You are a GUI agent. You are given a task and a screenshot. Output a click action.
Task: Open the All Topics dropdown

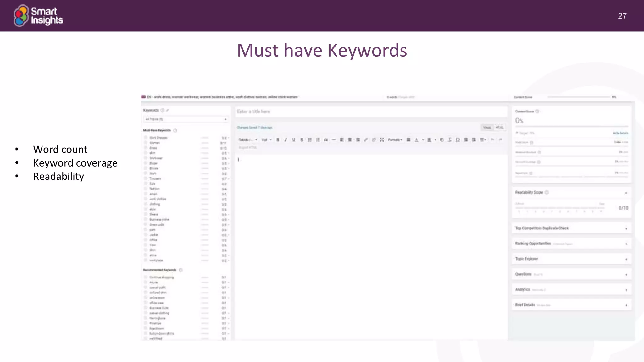point(186,119)
